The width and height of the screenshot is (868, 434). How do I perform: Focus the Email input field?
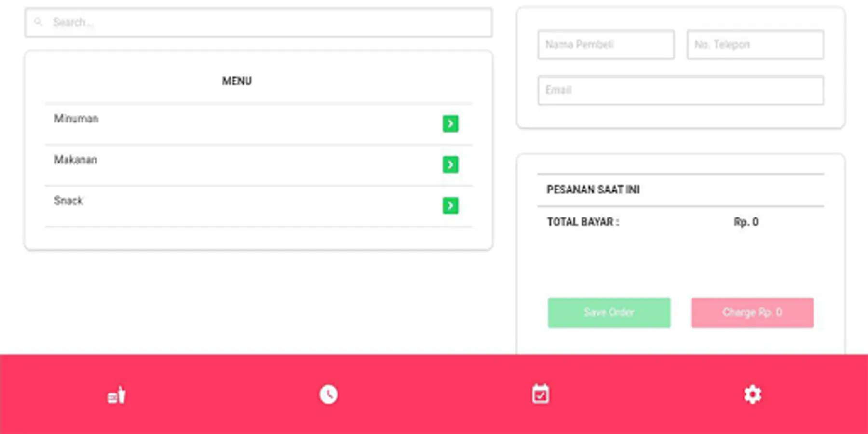(x=681, y=90)
